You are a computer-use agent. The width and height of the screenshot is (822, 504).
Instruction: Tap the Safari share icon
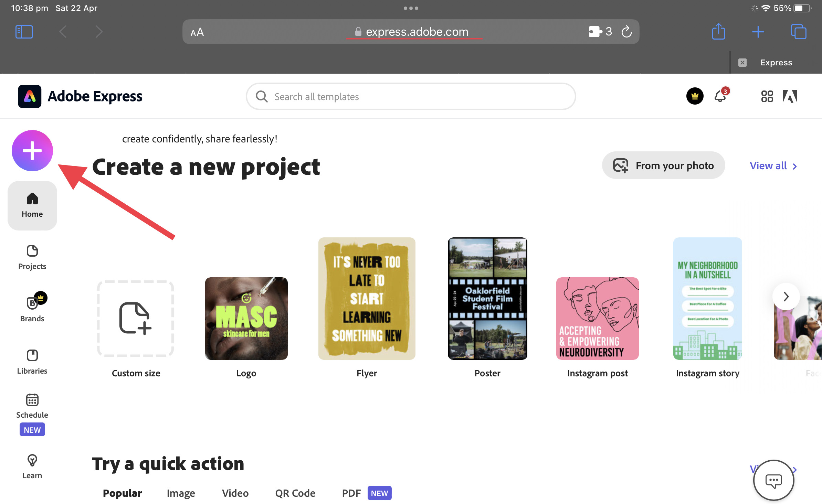[x=719, y=32]
